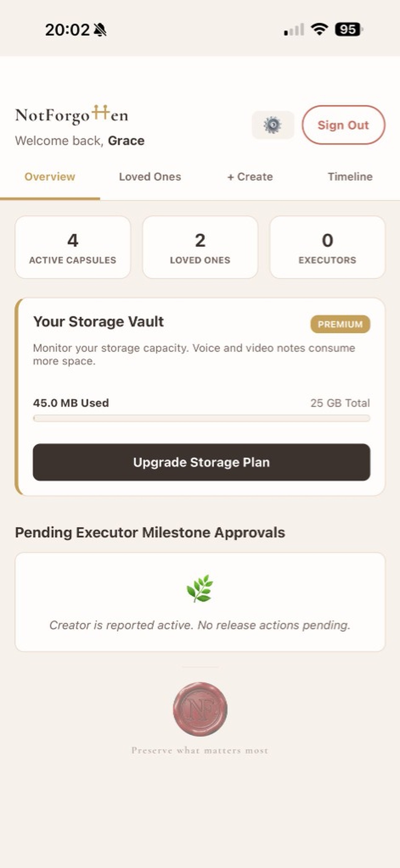Select the Overview tab
Viewport: 400px width, 868px height.
(50, 177)
